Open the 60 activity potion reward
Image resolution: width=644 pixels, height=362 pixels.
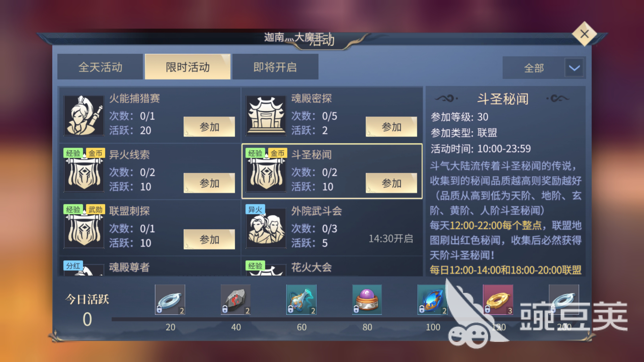coord(301,299)
